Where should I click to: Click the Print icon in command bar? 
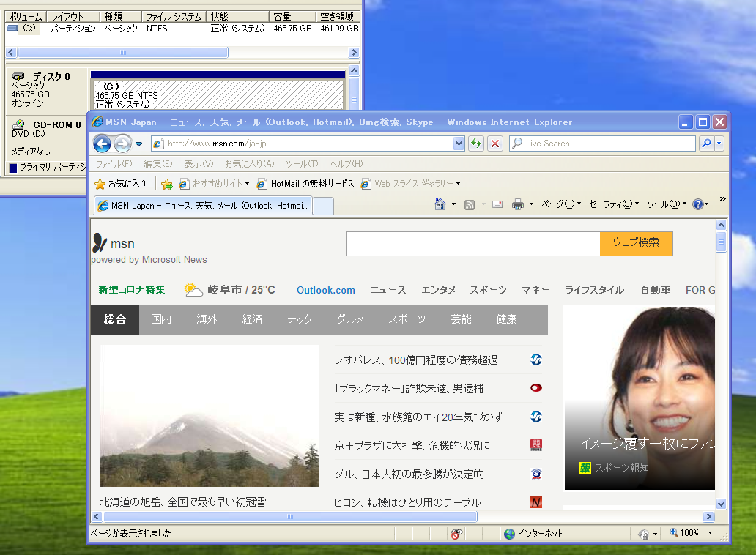pos(518,205)
